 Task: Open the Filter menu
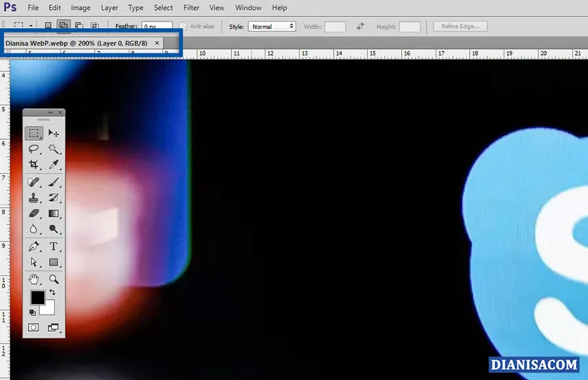[x=191, y=7]
